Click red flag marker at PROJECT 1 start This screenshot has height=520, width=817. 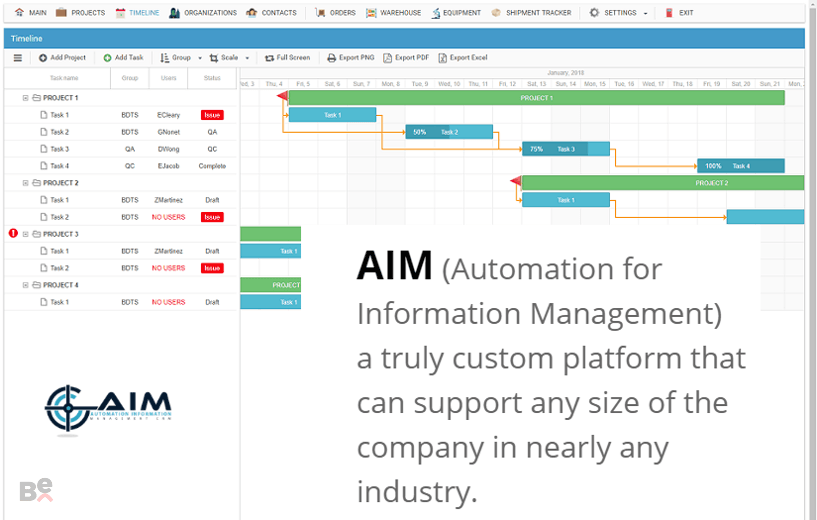[282, 95]
